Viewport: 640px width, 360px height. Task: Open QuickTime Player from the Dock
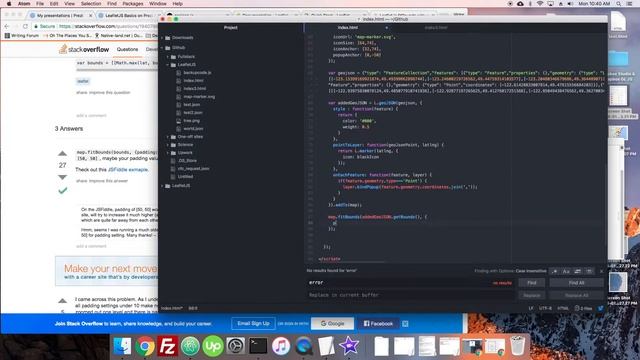click(304, 346)
